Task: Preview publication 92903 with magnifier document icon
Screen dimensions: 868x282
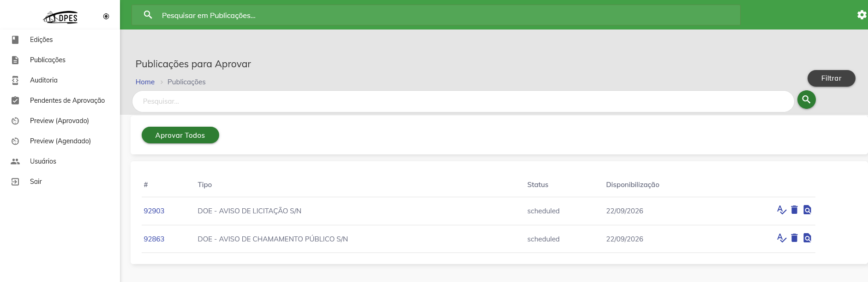Action: [x=807, y=210]
